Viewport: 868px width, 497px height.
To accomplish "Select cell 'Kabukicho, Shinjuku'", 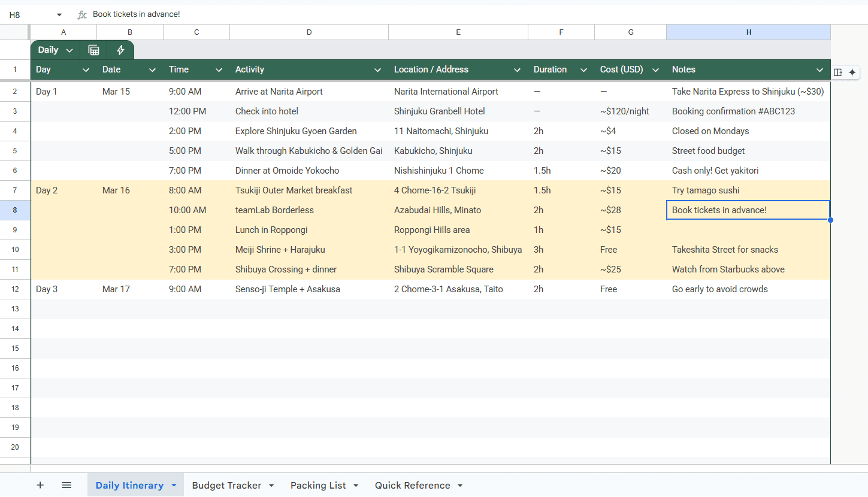I will pyautogui.click(x=458, y=151).
